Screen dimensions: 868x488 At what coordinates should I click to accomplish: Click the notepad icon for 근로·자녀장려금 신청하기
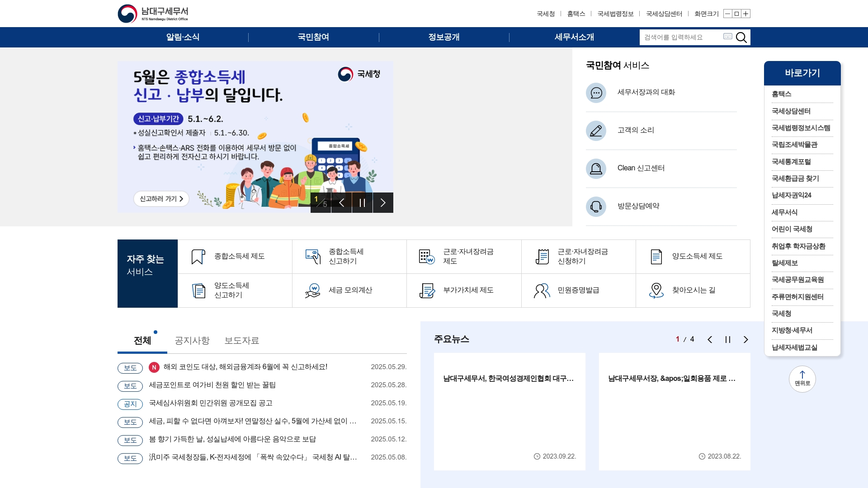pos(542,257)
